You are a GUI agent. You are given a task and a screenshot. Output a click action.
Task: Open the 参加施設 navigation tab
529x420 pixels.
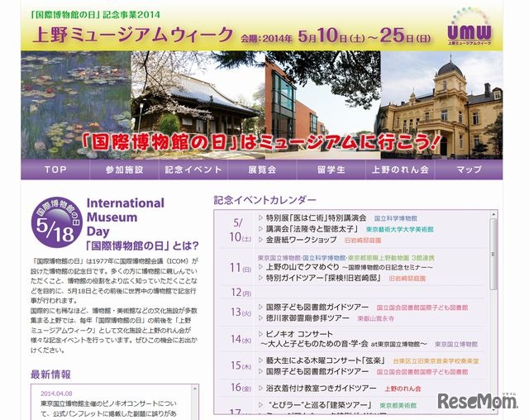[125, 169]
